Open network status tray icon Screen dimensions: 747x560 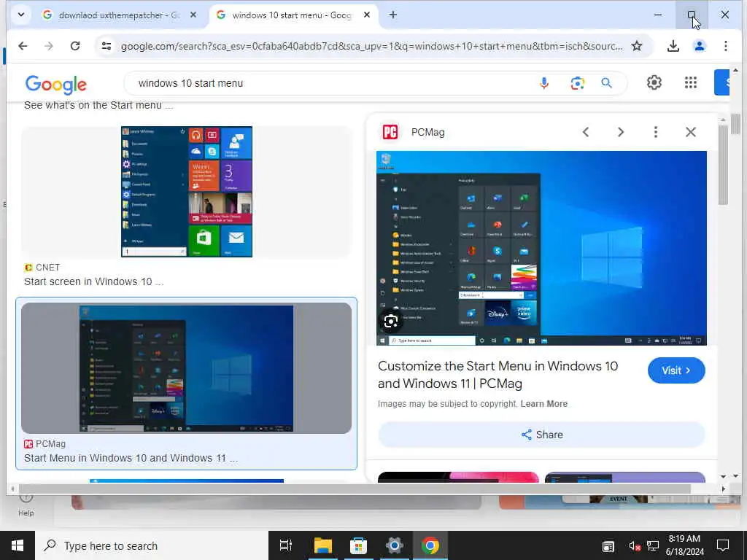tap(653, 546)
